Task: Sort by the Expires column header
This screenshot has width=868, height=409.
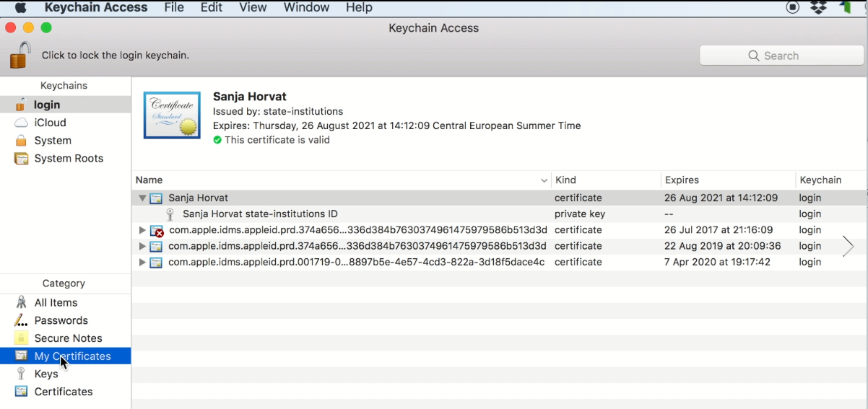Action: (x=728, y=180)
